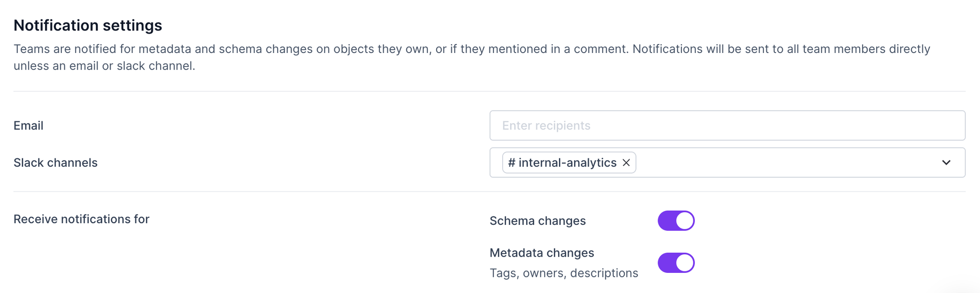Click the internal-analytics channel tag text
The image size is (980, 293).
[567, 163]
